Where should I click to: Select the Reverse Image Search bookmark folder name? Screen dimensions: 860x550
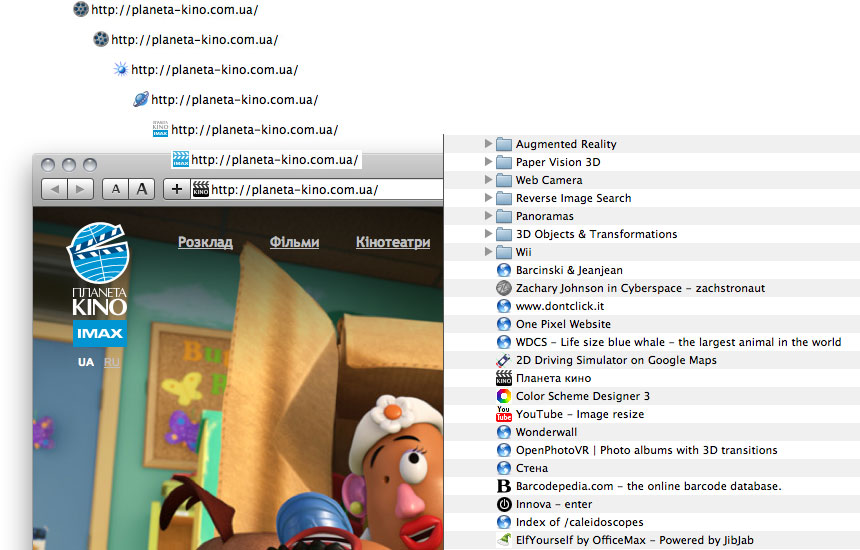573,198
